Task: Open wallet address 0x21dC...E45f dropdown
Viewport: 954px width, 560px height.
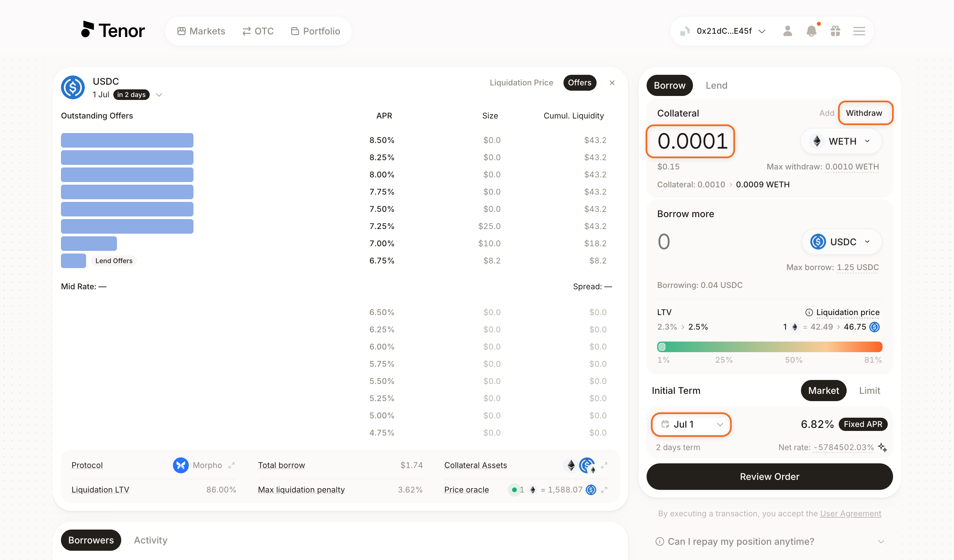Action: click(x=724, y=31)
